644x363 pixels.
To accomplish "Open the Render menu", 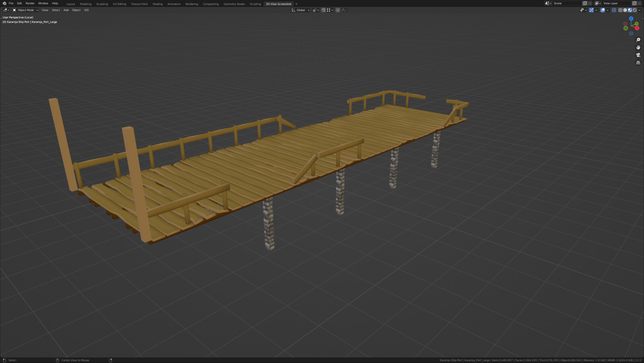I will [x=30, y=3].
